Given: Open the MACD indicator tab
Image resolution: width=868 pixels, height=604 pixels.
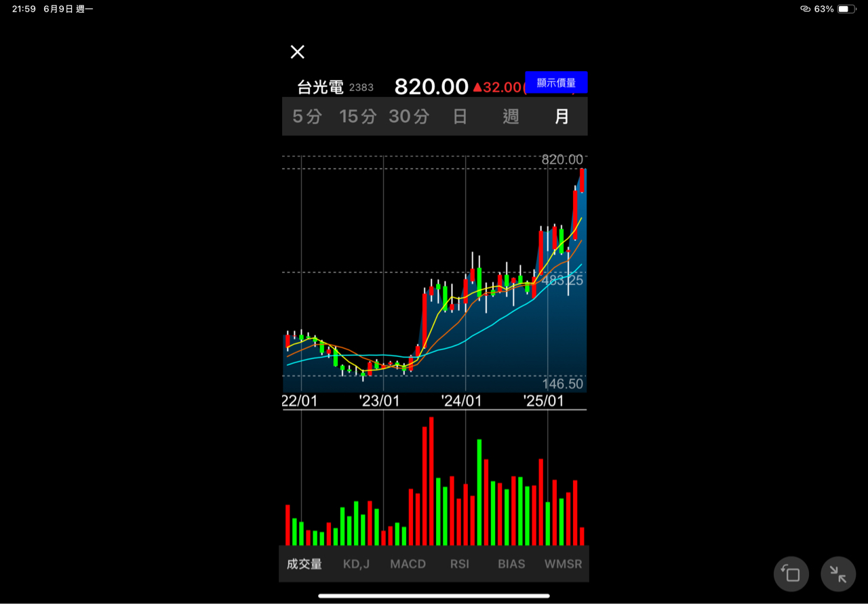Looking at the screenshot, I should (408, 564).
